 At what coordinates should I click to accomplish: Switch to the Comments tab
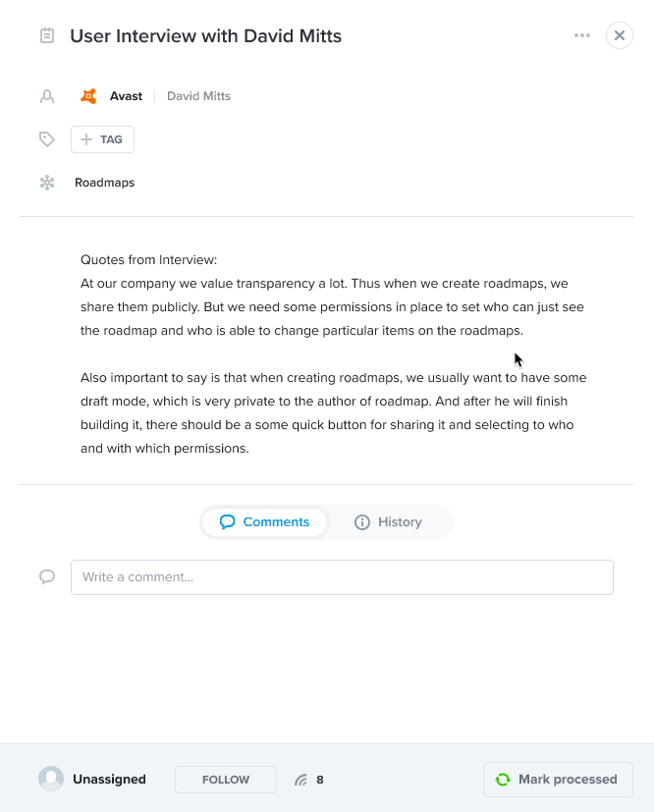(264, 522)
